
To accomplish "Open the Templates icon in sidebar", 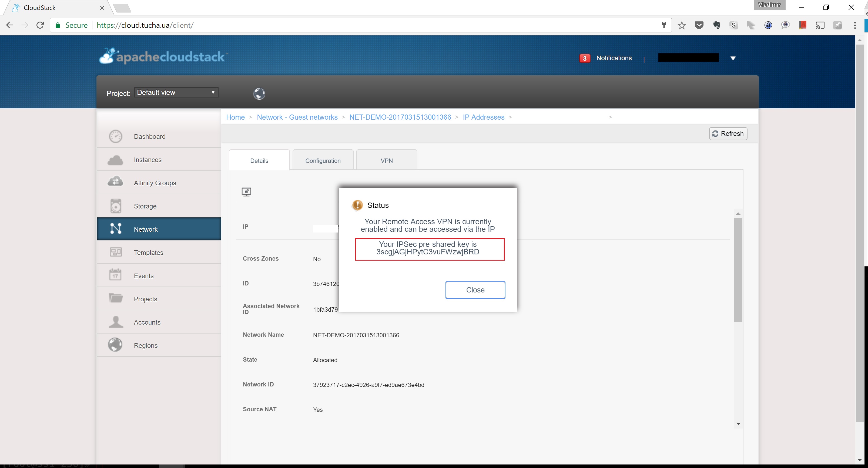I will [x=116, y=252].
